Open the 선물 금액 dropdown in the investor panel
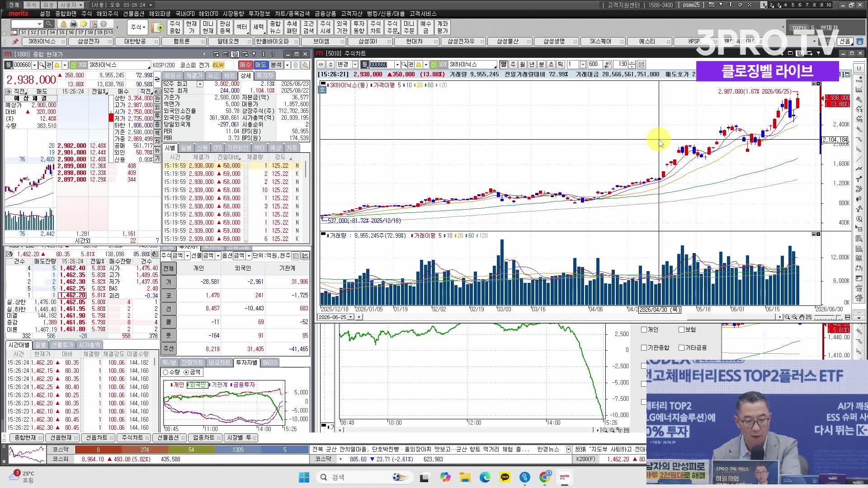Screen dimensions: 868x488 click(x=218, y=256)
